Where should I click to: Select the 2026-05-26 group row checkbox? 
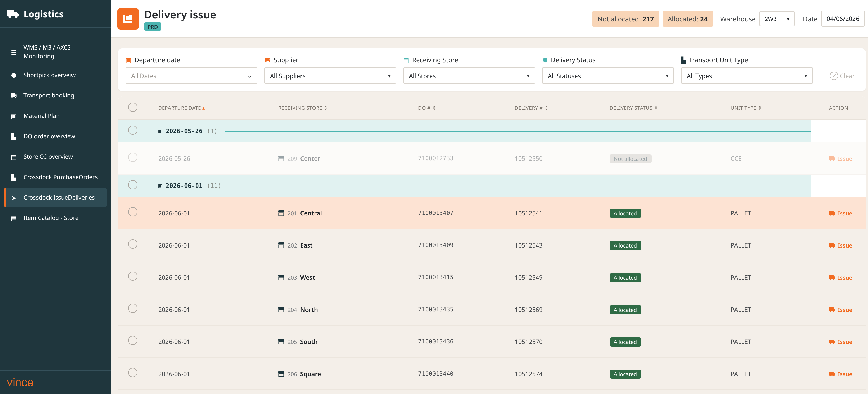click(133, 130)
